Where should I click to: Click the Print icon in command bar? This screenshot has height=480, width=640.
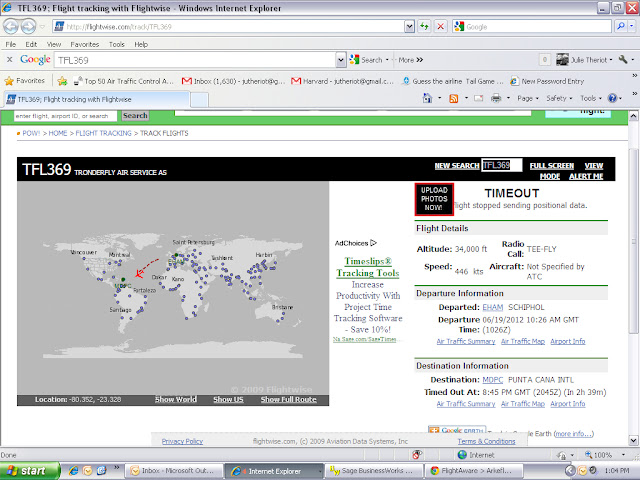[496, 98]
